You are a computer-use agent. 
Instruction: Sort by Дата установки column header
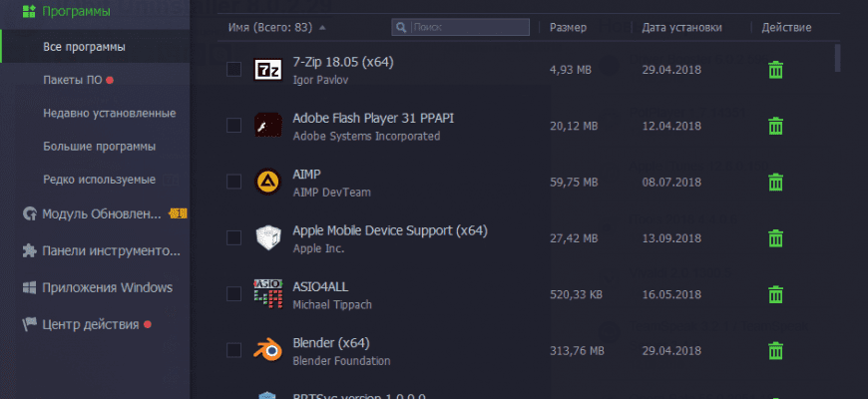(x=681, y=27)
